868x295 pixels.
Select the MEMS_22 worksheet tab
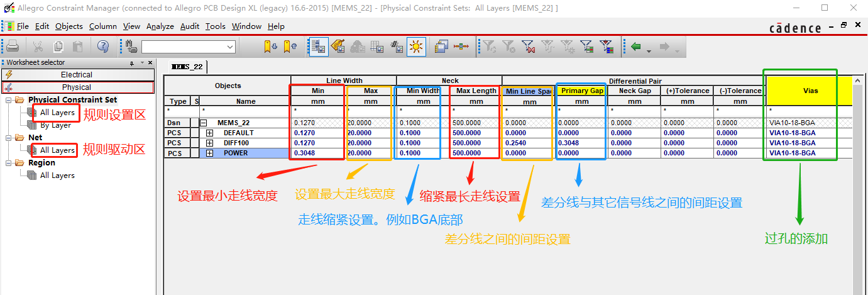[x=187, y=66]
